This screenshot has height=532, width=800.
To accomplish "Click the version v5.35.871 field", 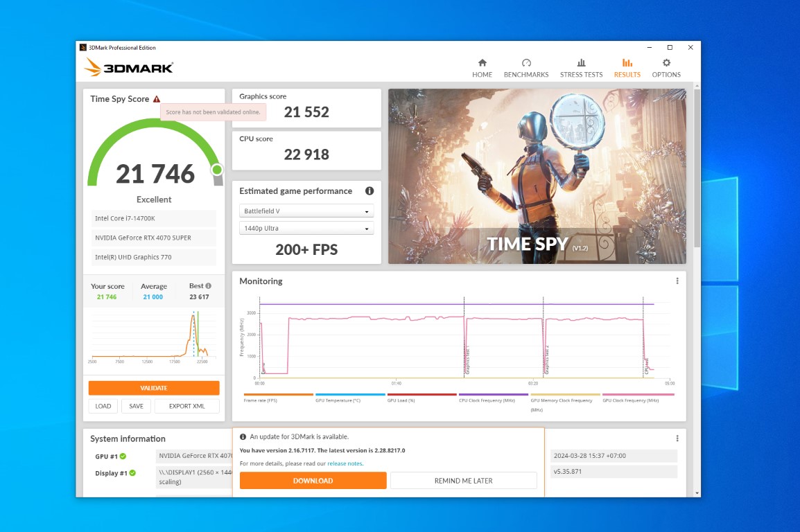I will 614,471.
